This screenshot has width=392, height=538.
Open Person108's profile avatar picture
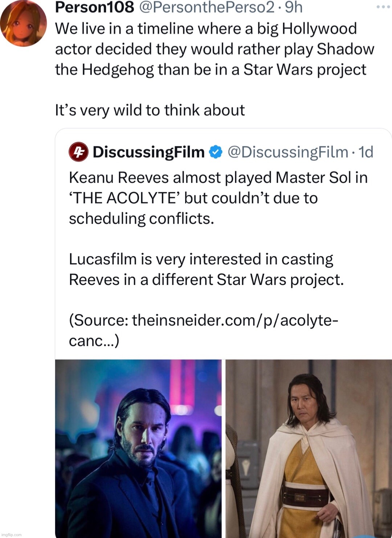[23, 24]
